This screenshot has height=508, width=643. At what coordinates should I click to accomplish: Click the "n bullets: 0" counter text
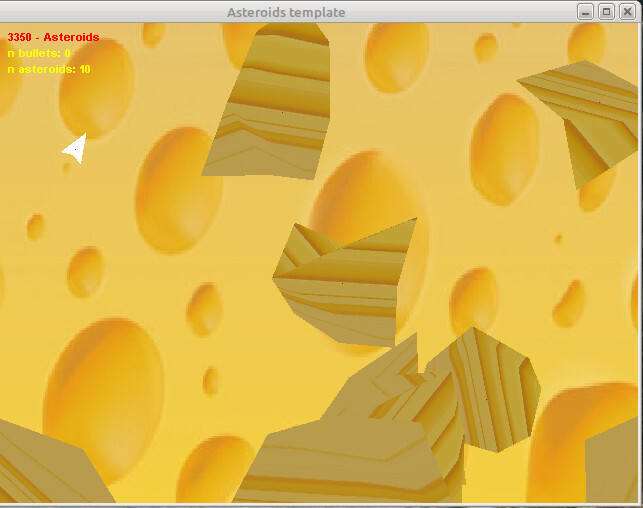[39, 53]
